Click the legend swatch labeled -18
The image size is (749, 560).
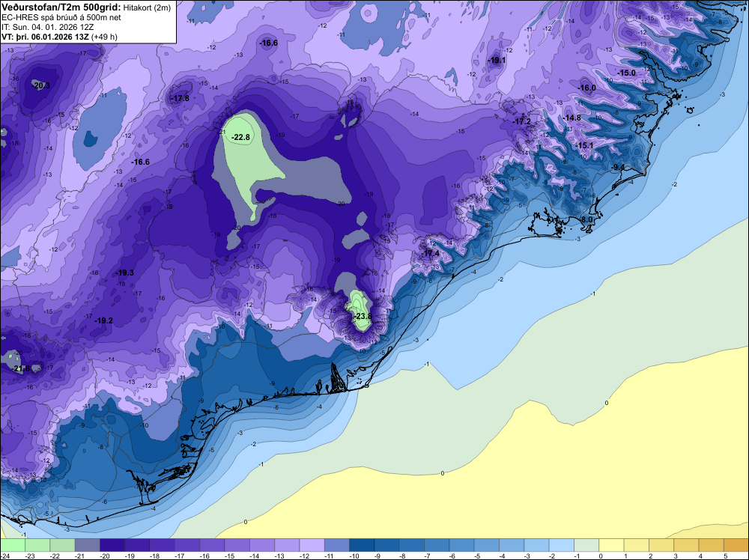[162, 545]
